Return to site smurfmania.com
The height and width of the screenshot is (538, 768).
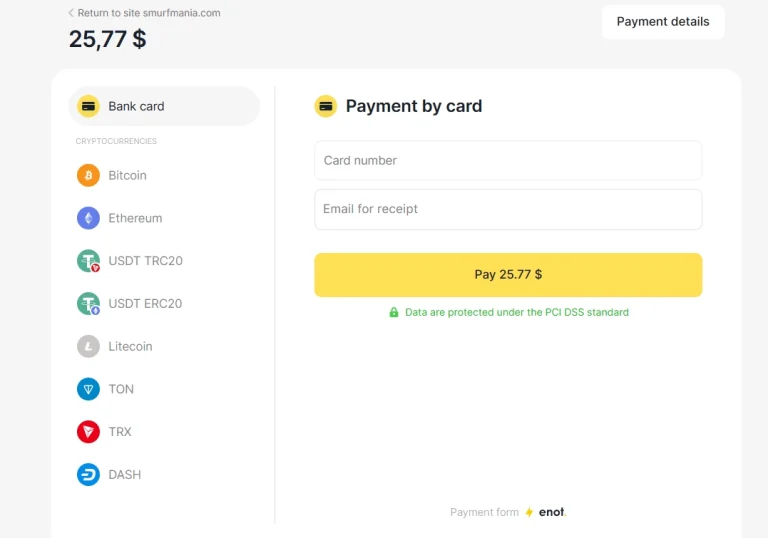point(149,13)
